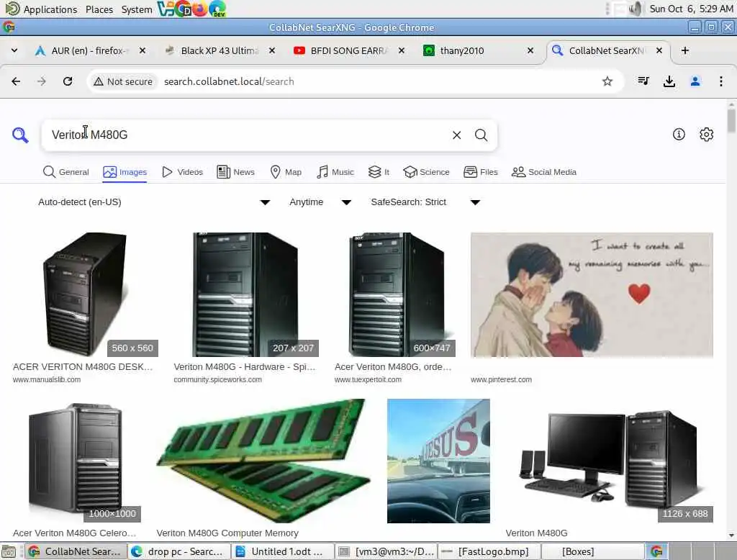Open the Veriton M480G Computer Memory thumbnail
This screenshot has width=737, height=560.
pos(263,461)
